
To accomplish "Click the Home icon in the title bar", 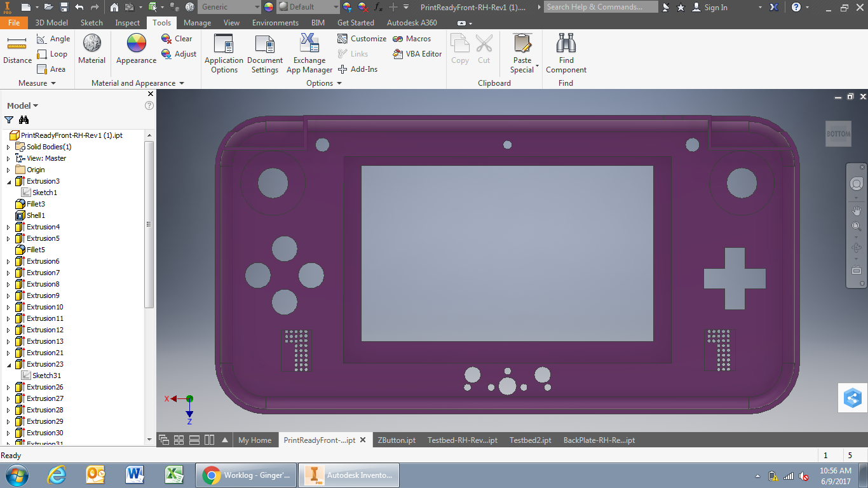I will click(x=114, y=7).
